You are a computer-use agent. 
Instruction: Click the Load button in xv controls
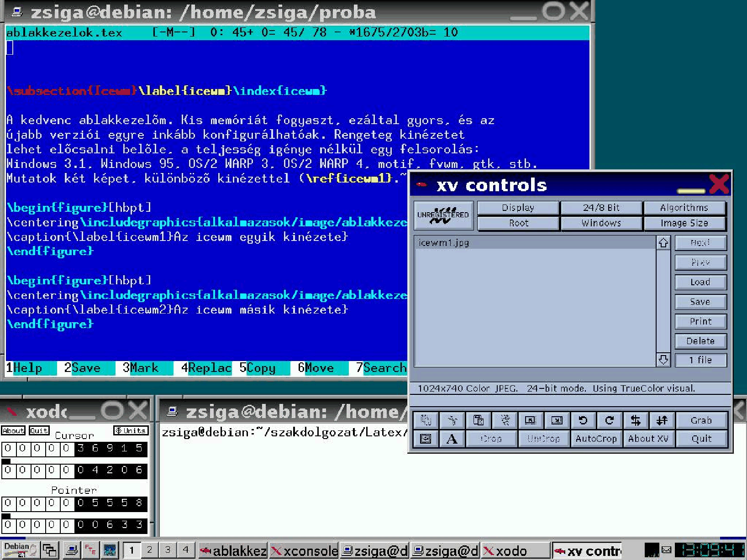(700, 282)
